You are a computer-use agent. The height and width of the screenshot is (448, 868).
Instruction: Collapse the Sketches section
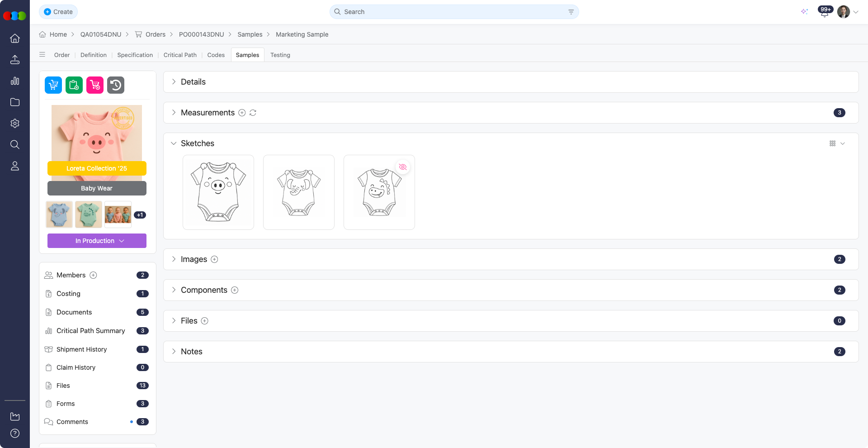coord(174,143)
